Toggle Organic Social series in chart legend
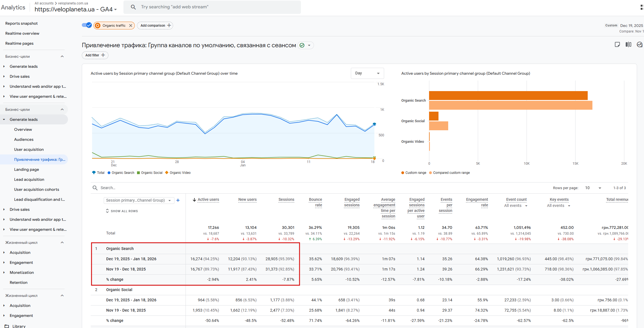This screenshot has height=328, width=644. point(149,173)
